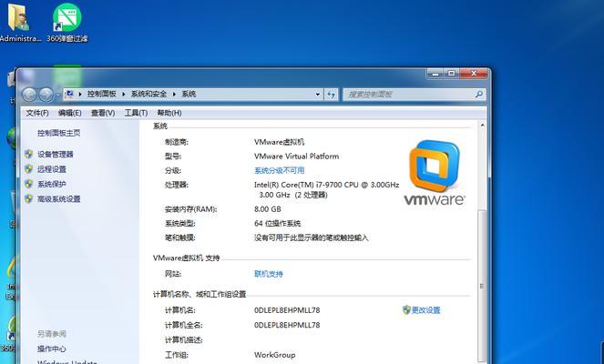Click the computer icon in address bar

coord(69,94)
